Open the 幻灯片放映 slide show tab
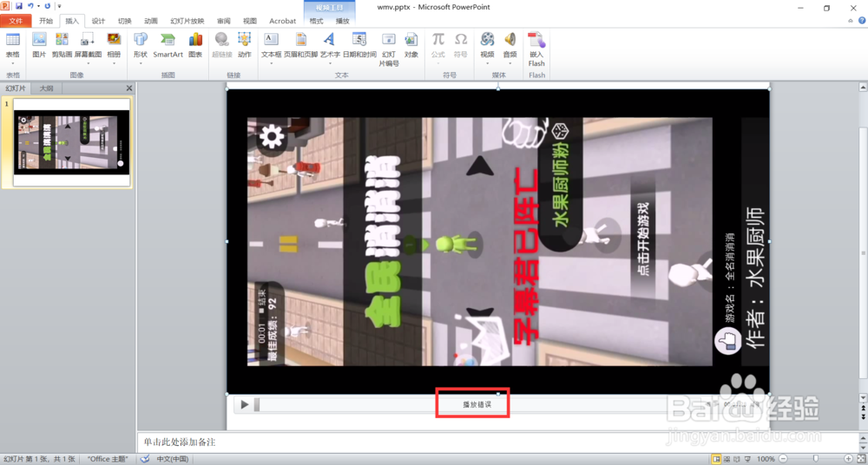This screenshot has height=465, width=868. (x=187, y=21)
